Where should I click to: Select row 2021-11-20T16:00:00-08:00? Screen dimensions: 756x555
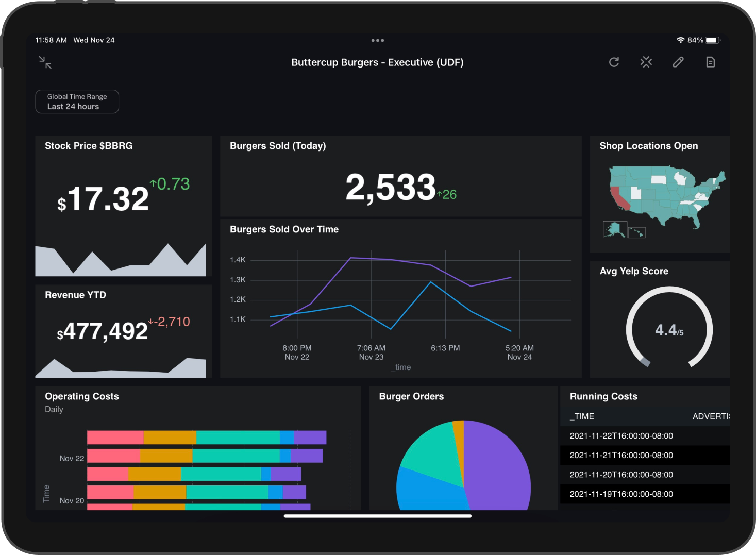pyautogui.click(x=645, y=475)
